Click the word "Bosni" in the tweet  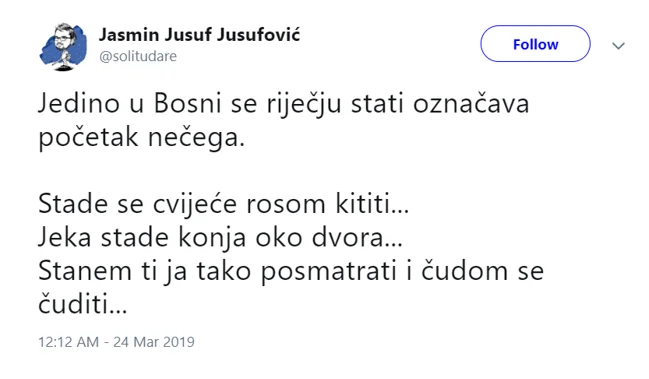187,103
